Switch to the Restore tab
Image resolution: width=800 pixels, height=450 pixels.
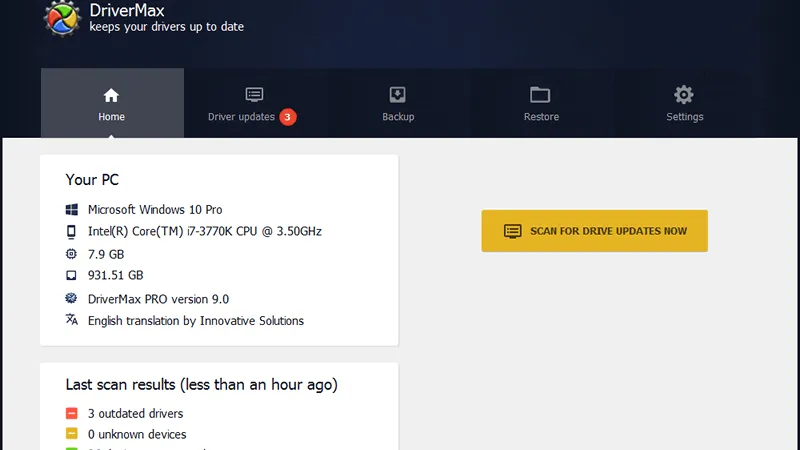pyautogui.click(x=541, y=103)
